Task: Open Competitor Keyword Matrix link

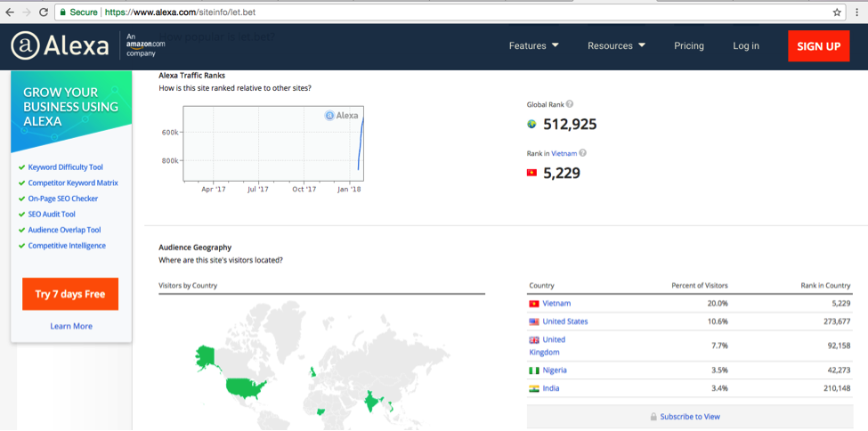Action: tap(73, 183)
